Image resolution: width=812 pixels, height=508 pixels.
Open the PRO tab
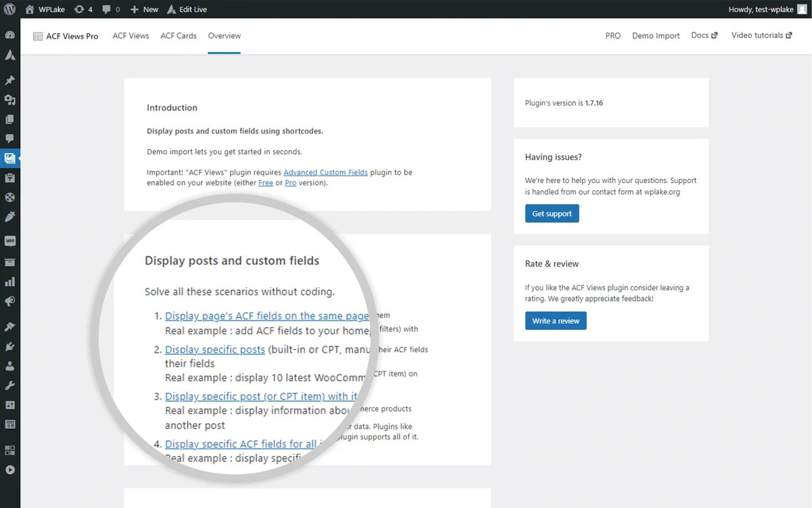click(613, 36)
